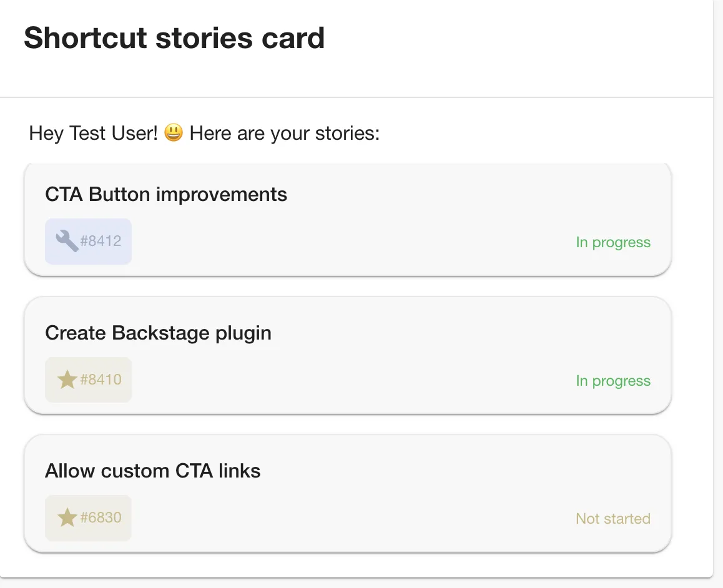The height and width of the screenshot is (588, 723).
Task: Open the Create Backstage plugin story
Action: click(158, 333)
